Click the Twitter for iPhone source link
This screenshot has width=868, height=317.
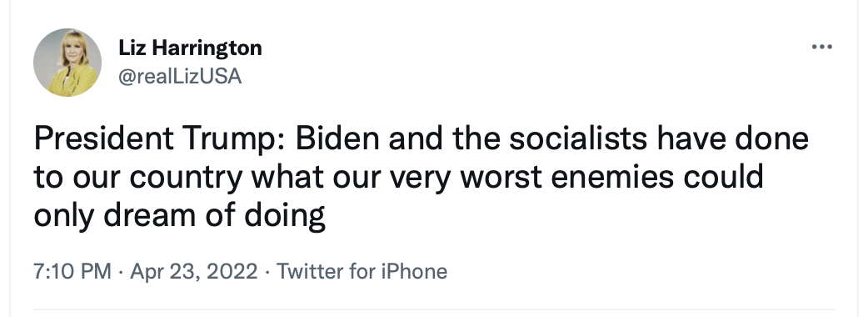[362, 272]
